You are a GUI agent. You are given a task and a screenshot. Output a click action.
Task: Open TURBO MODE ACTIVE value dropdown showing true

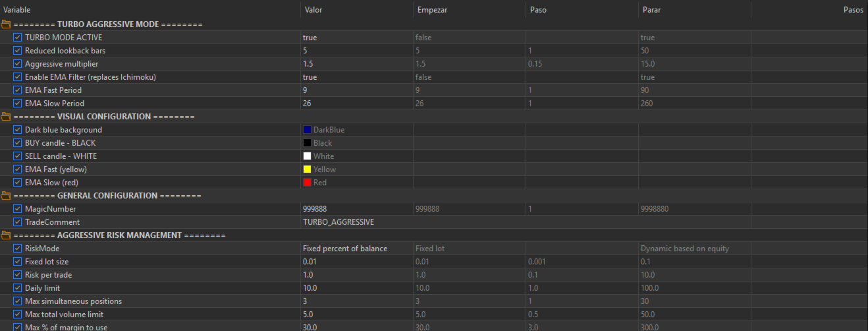coord(356,38)
